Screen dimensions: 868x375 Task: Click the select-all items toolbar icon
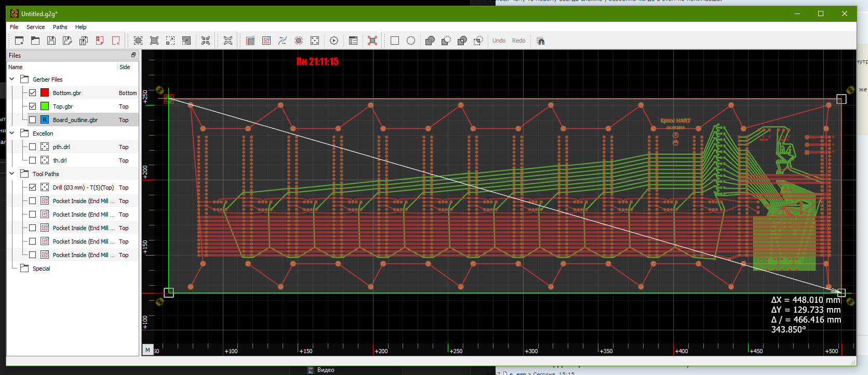tap(228, 41)
